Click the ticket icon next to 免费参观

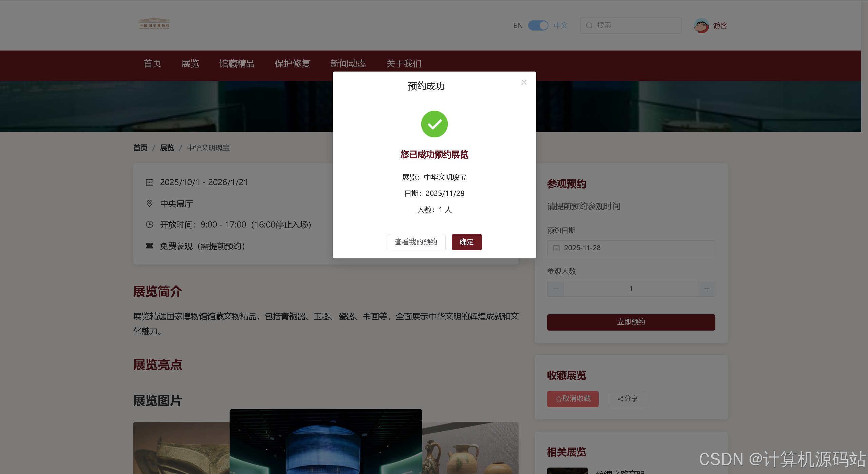(149, 246)
